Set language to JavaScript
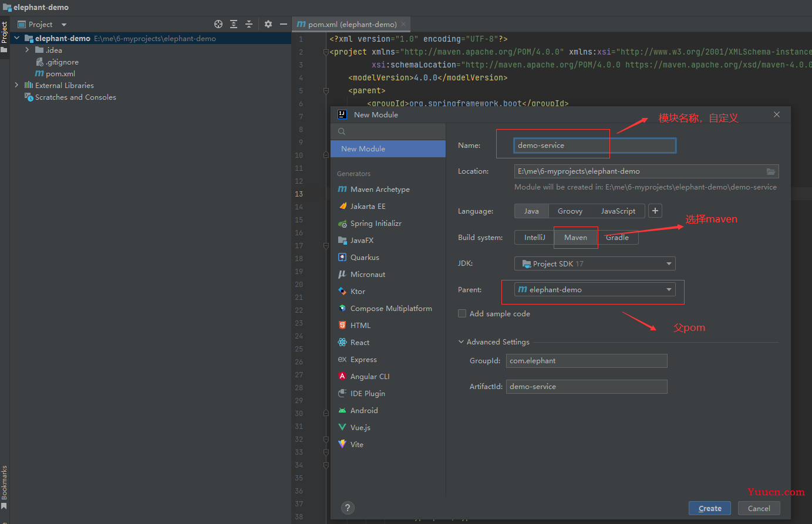This screenshot has width=812, height=524. tap(618, 211)
